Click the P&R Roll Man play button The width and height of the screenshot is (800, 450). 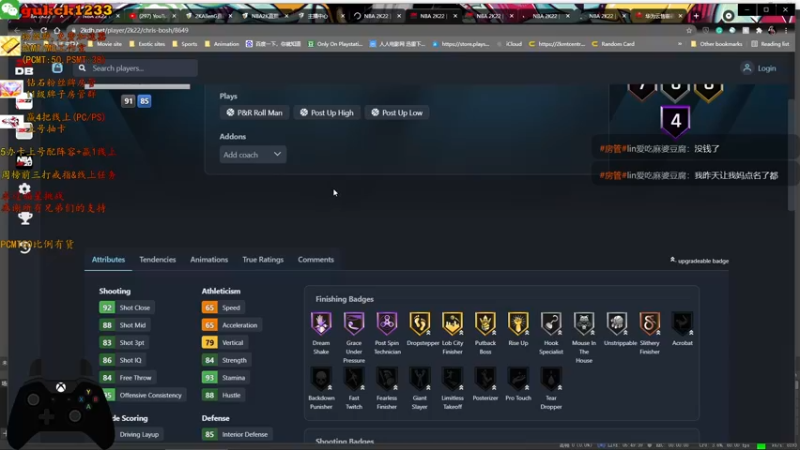click(254, 113)
